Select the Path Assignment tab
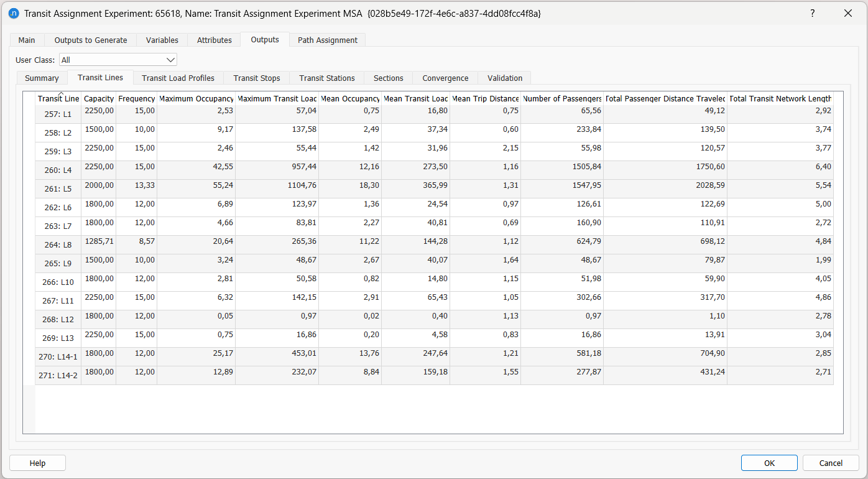This screenshot has width=868, height=479. coord(327,40)
